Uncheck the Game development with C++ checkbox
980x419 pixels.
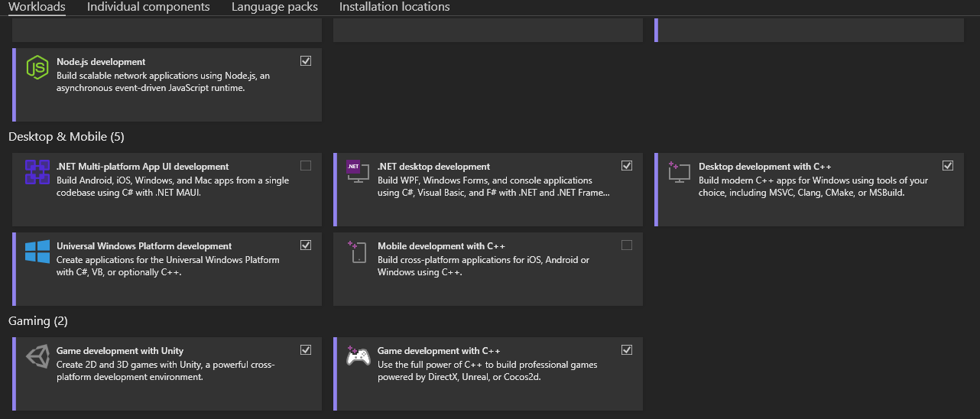[627, 350]
